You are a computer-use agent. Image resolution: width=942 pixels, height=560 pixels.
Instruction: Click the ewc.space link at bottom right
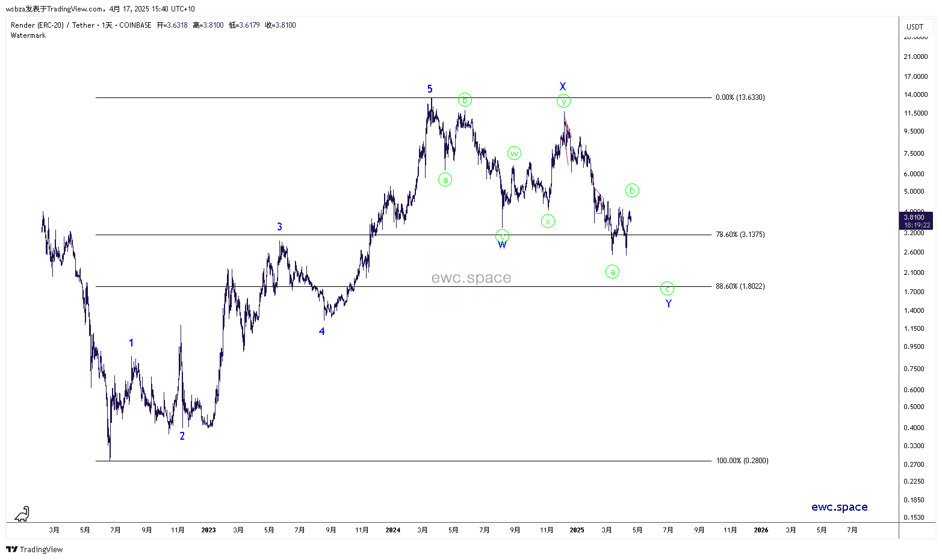[839, 507]
